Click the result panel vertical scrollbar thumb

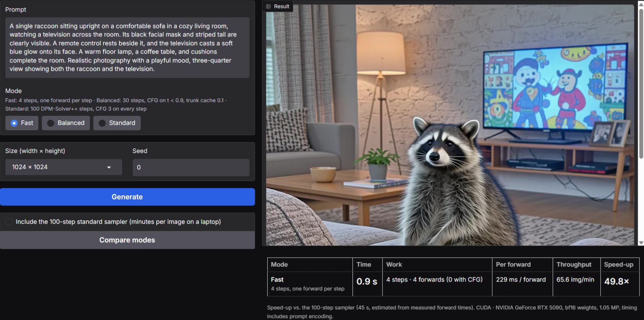(x=641, y=83)
